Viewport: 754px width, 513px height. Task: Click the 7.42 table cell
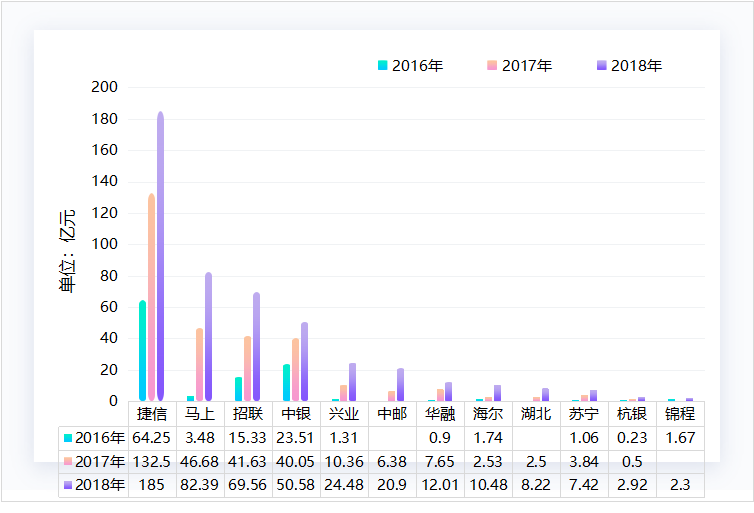tap(584, 485)
